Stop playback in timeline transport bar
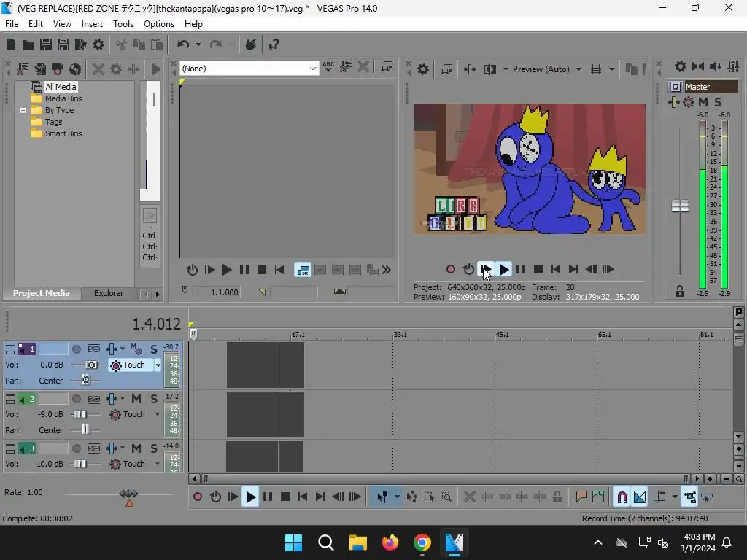This screenshot has width=747, height=560. [x=285, y=497]
